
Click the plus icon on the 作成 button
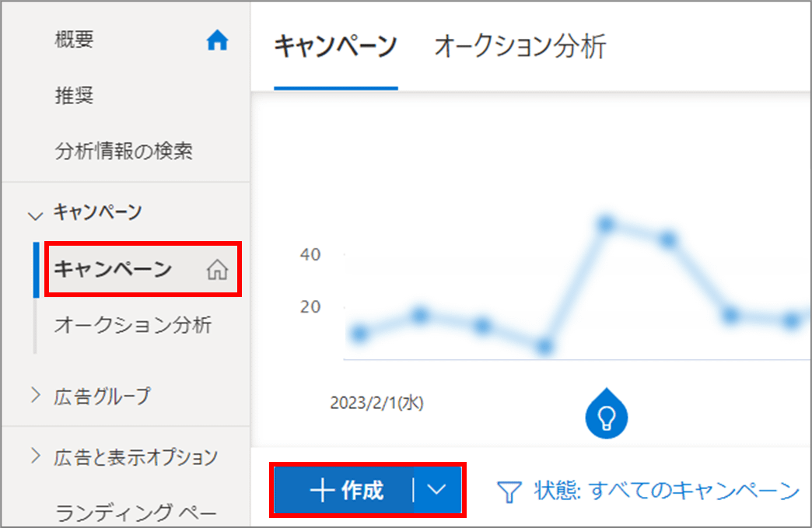322,491
